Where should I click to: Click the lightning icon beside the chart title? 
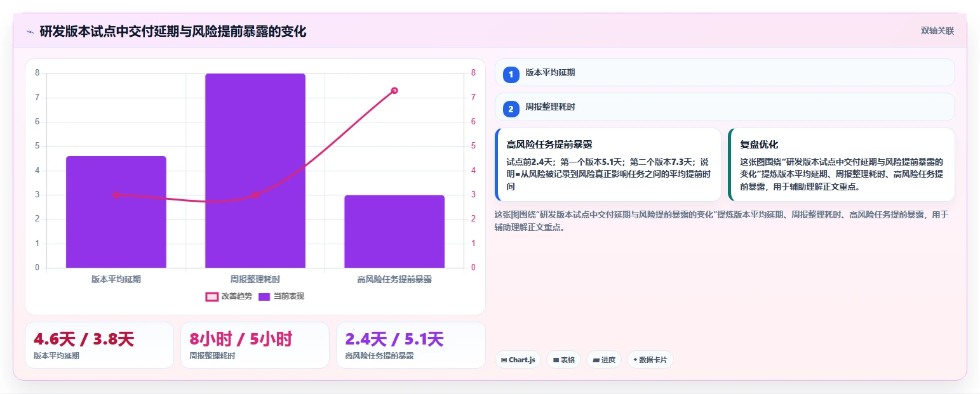coord(30,31)
